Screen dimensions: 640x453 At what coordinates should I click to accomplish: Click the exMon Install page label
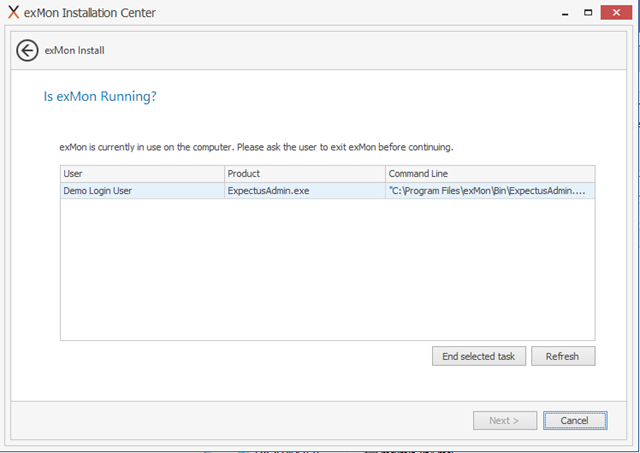(74, 51)
